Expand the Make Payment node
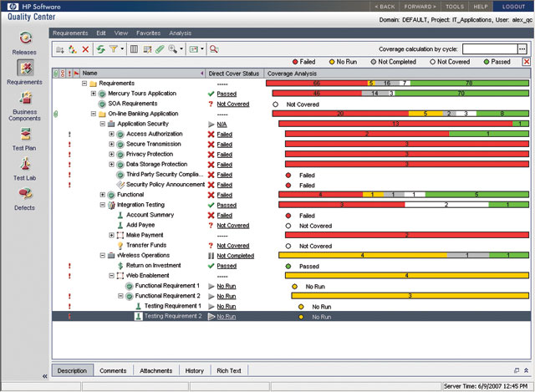This screenshot has height=392, width=535. coord(111,235)
